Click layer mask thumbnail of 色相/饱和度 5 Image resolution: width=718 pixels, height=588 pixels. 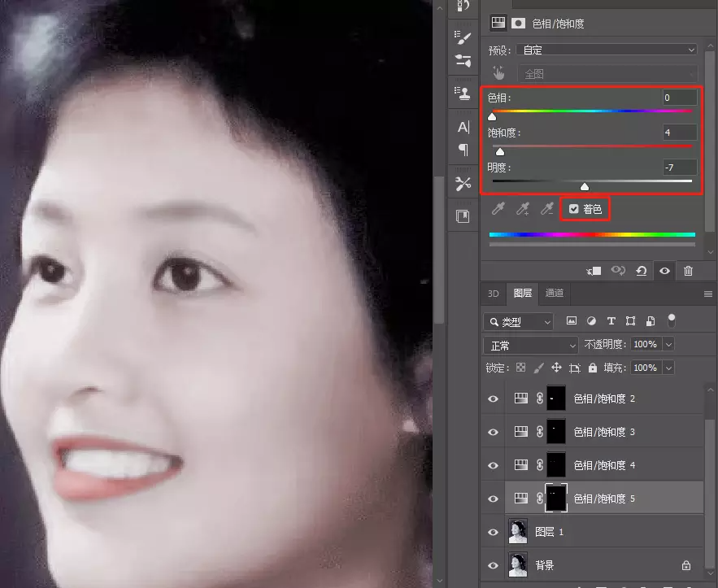(556, 499)
